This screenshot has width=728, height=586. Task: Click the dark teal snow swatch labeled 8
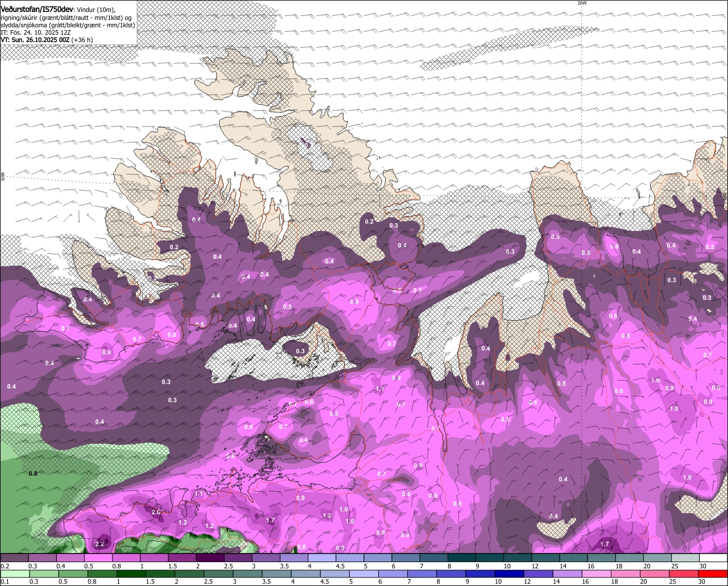[462, 558]
